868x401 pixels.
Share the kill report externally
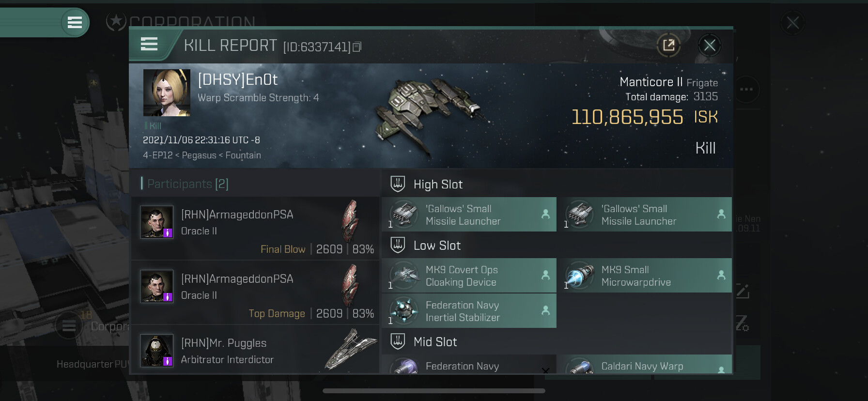click(x=668, y=46)
